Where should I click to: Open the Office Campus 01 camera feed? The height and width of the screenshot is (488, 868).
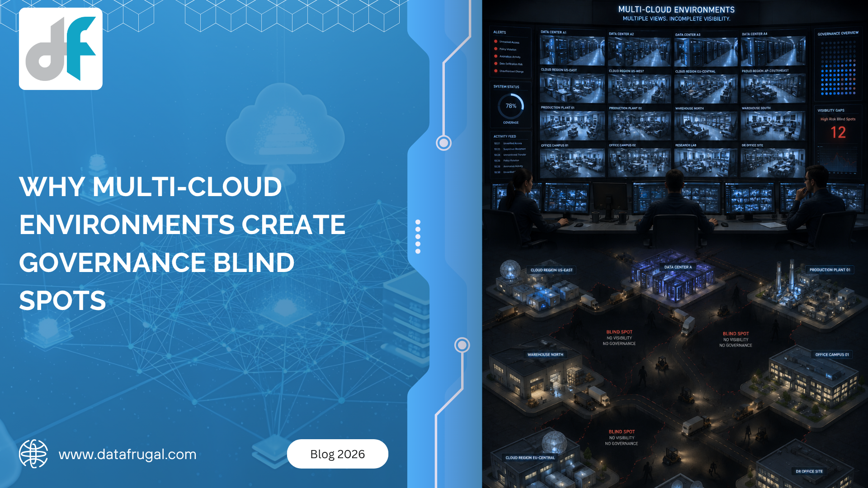pyautogui.click(x=572, y=163)
